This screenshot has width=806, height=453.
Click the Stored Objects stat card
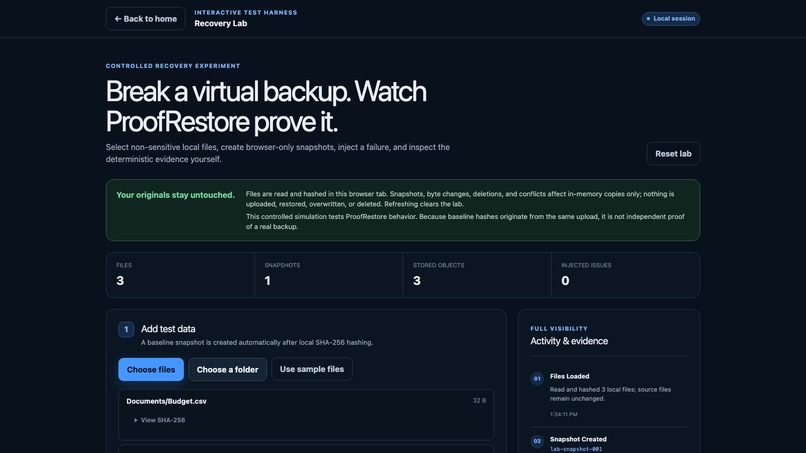coord(477,275)
